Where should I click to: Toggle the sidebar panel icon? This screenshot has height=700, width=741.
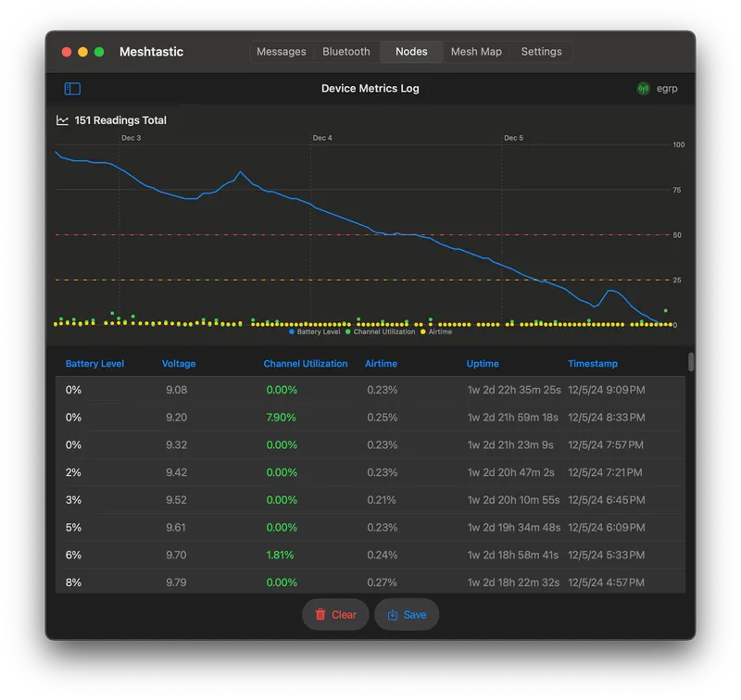(x=72, y=89)
